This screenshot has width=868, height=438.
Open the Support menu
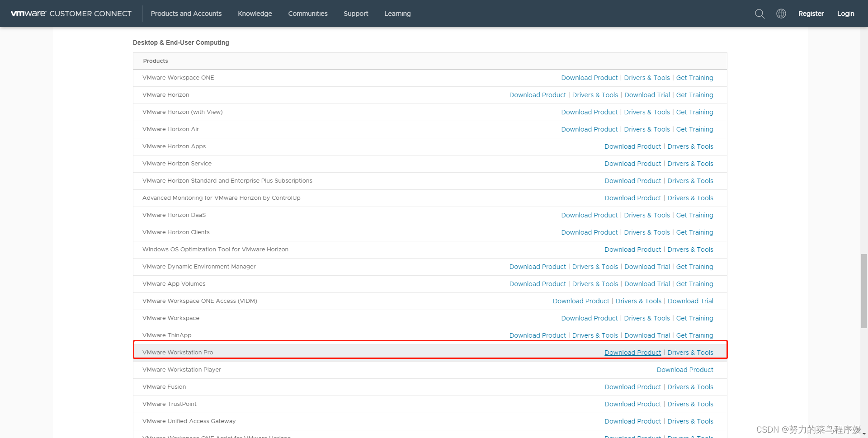tap(356, 14)
